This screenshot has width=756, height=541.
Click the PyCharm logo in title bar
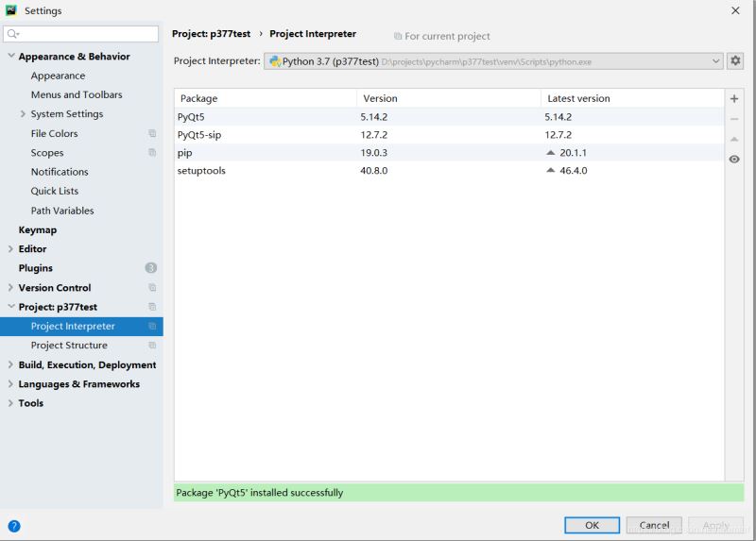coord(11,10)
